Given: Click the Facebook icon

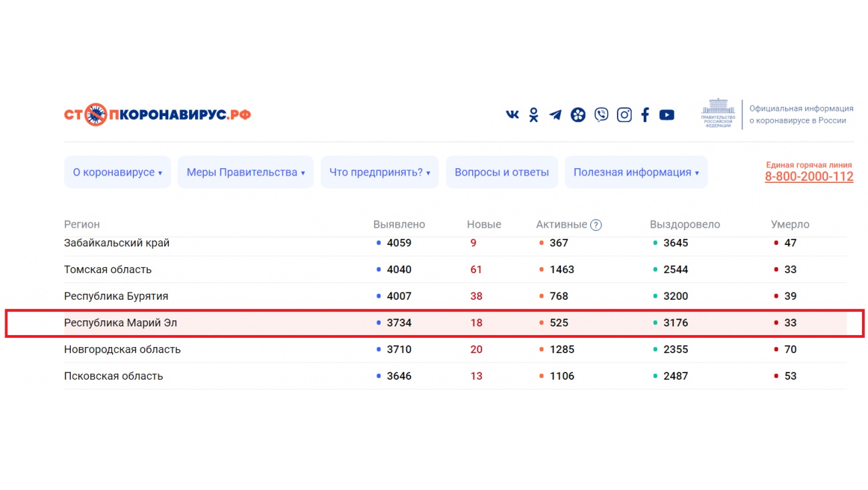Looking at the screenshot, I should coord(645,115).
